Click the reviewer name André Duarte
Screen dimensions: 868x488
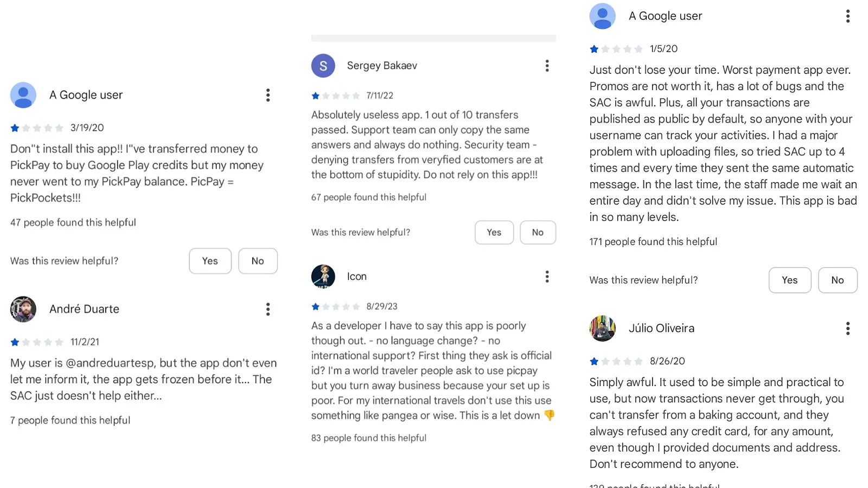[x=84, y=309]
